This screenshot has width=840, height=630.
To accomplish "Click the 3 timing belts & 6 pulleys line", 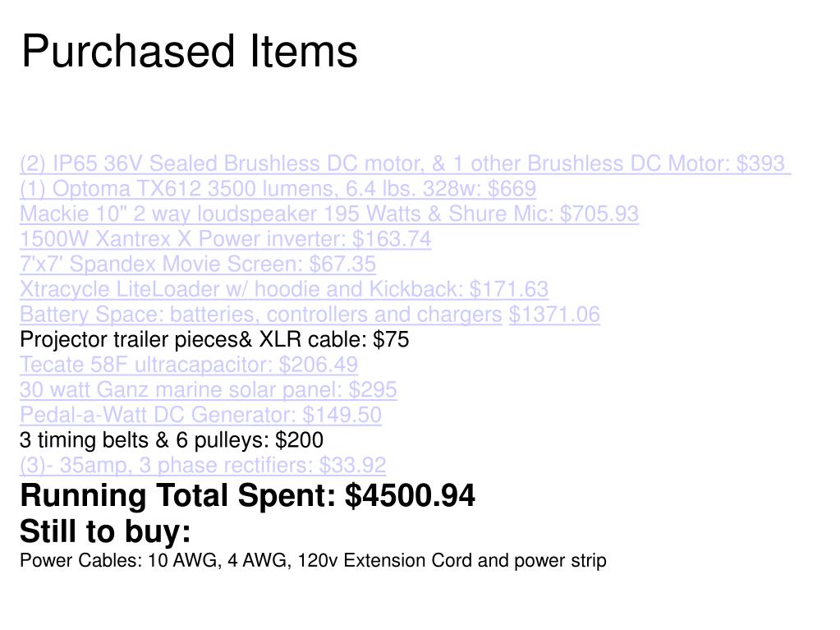I will coord(172,440).
